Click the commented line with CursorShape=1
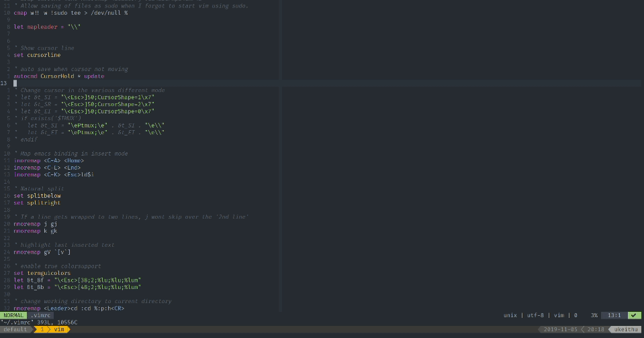644x338 pixels. pos(84,97)
